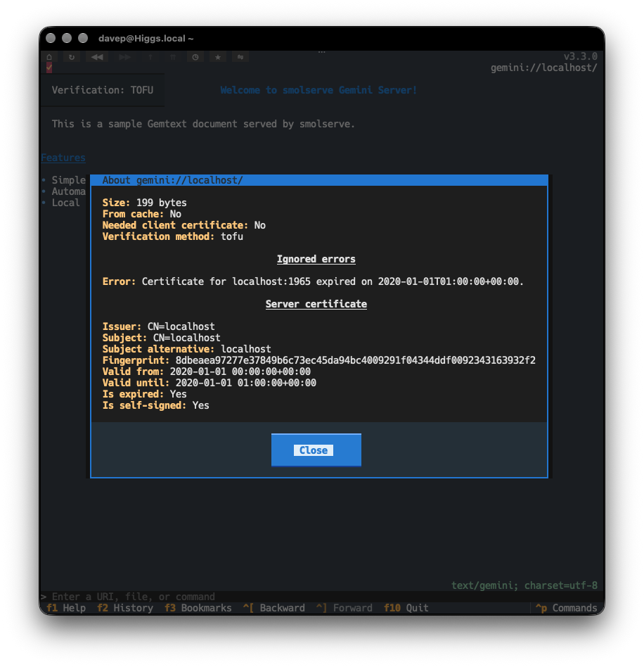
Task: Click 'Subject alternative: localhost' line
Action: (x=186, y=349)
